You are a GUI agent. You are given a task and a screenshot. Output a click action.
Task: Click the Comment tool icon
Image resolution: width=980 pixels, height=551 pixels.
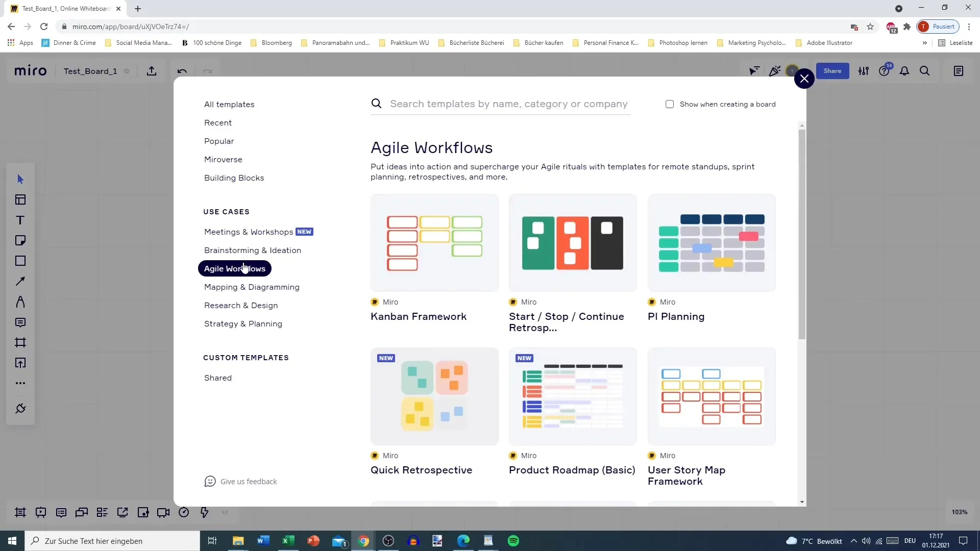[20, 323]
